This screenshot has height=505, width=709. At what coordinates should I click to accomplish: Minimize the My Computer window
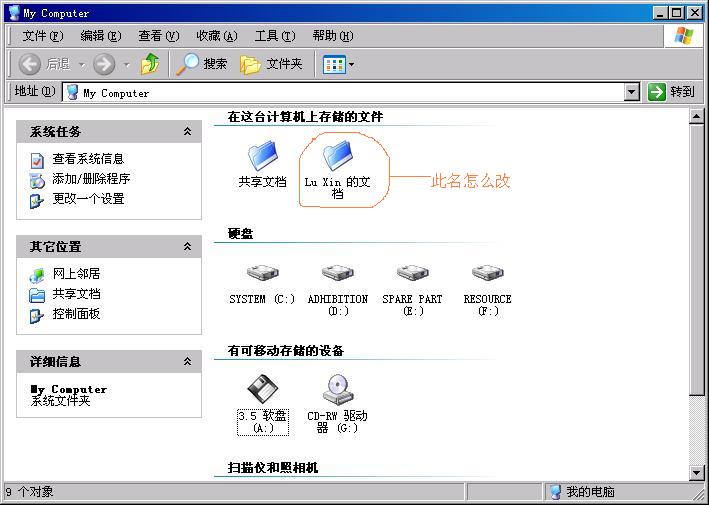click(x=661, y=13)
